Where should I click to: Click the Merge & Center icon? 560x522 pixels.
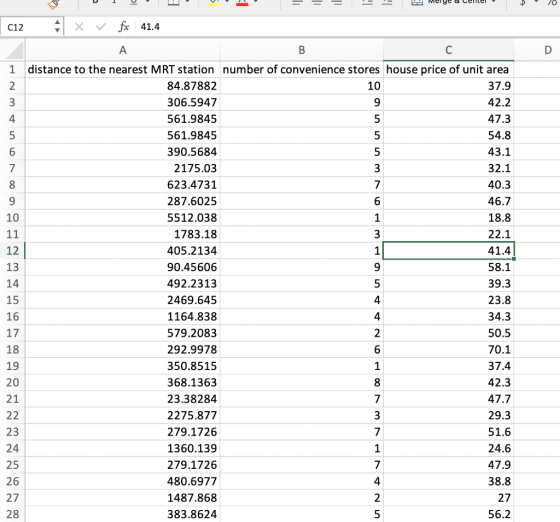417,2
